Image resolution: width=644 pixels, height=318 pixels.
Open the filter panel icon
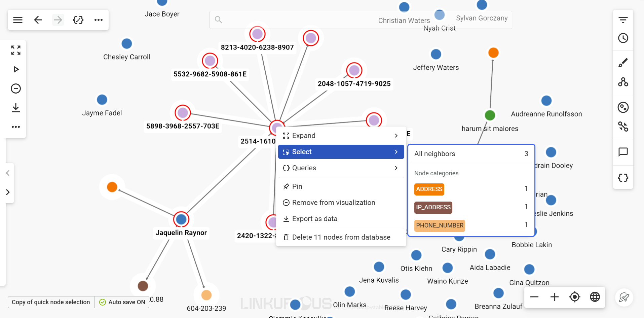(623, 20)
